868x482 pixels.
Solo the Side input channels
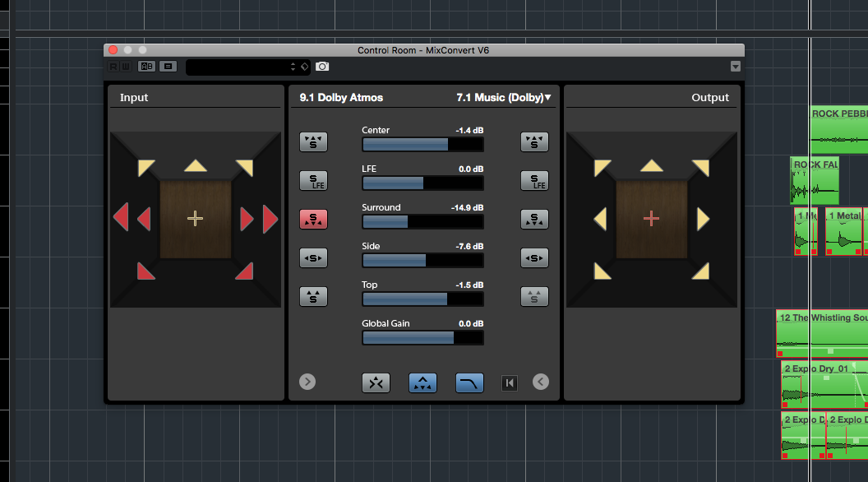point(313,258)
